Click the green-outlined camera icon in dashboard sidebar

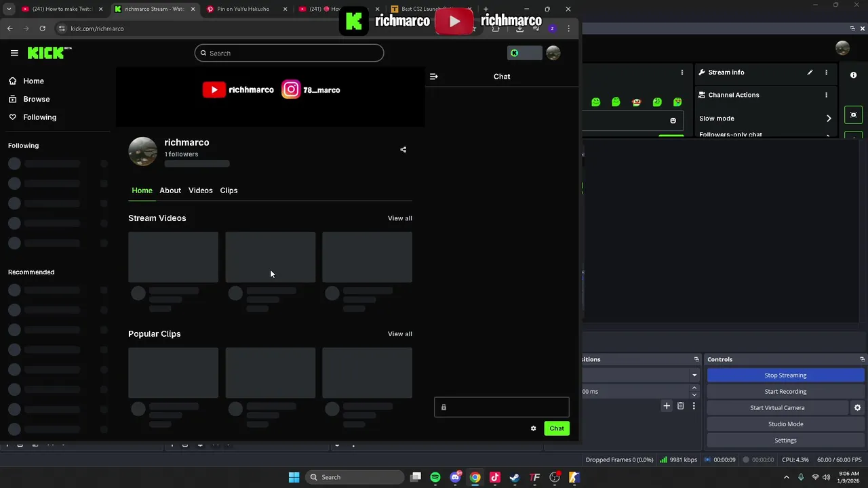click(853, 115)
